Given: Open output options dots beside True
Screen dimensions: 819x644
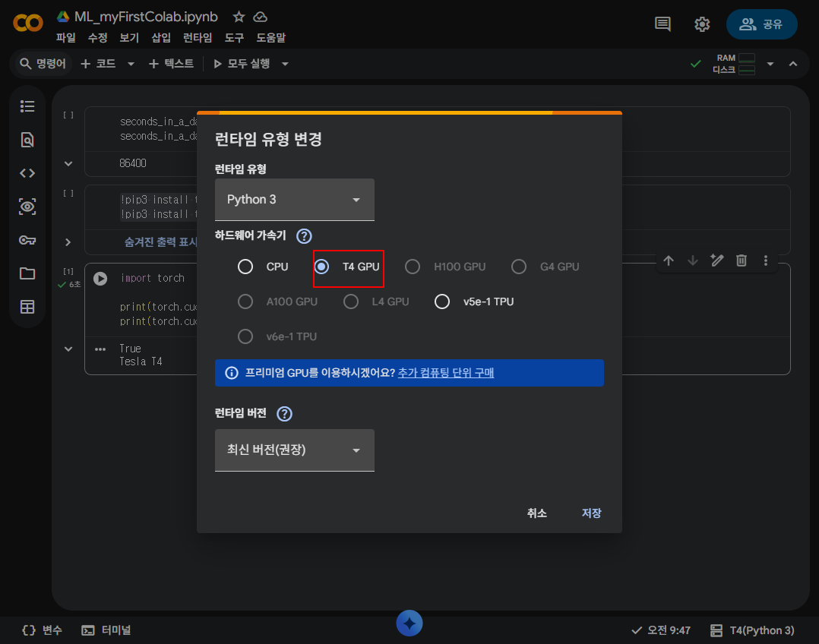Looking at the screenshot, I should pos(100,349).
